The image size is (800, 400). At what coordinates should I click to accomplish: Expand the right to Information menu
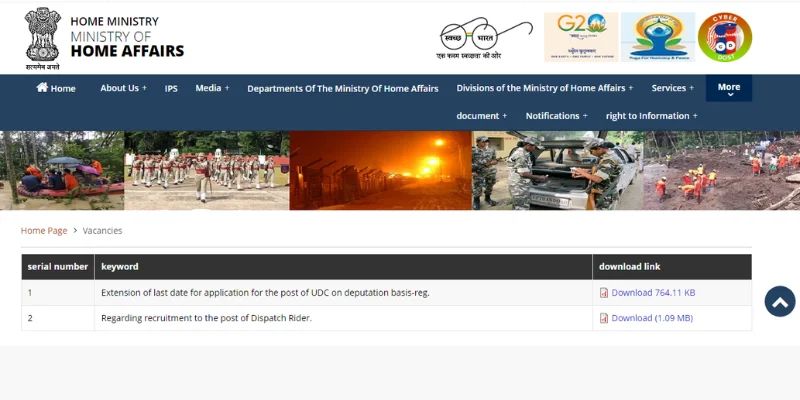(x=651, y=116)
